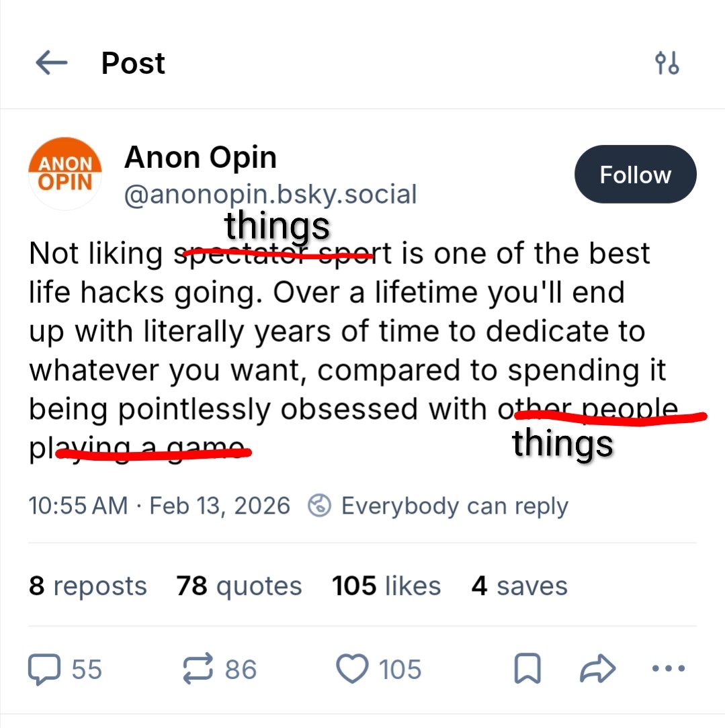Repost using the arrows icon
The height and width of the screenshot is (728, 725).
199,669
